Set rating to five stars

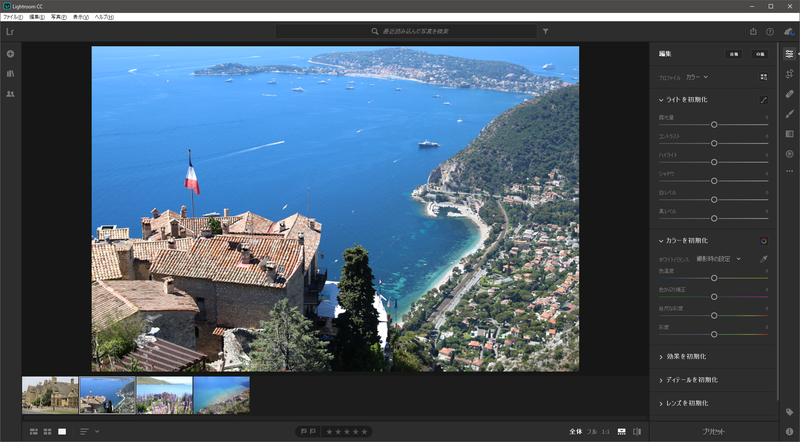click(364, 432)
